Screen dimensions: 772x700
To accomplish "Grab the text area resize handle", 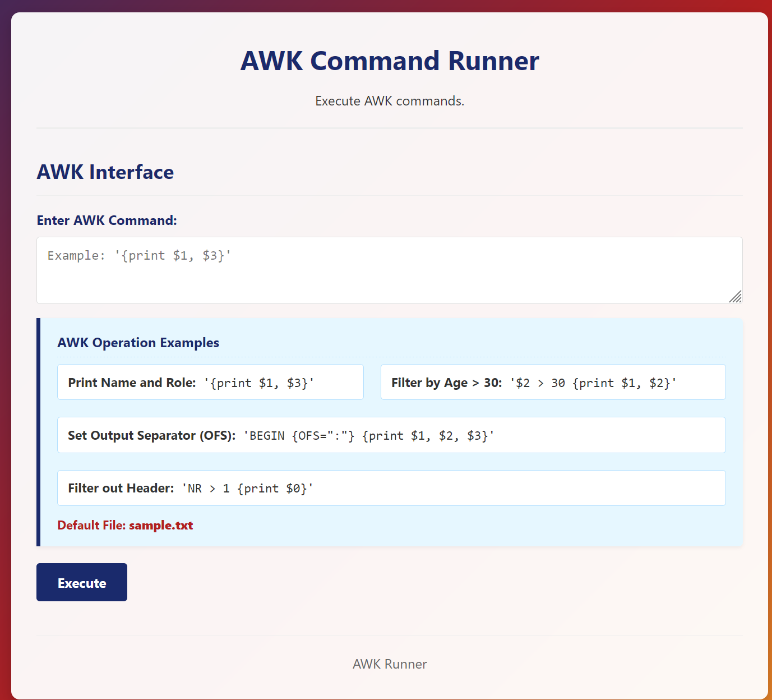I will click(736, 297).
